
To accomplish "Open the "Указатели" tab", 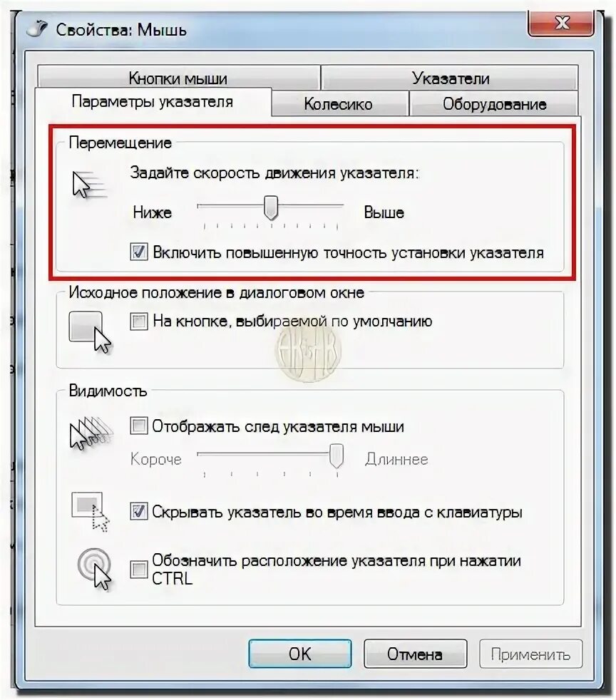I will pos(450,78).
